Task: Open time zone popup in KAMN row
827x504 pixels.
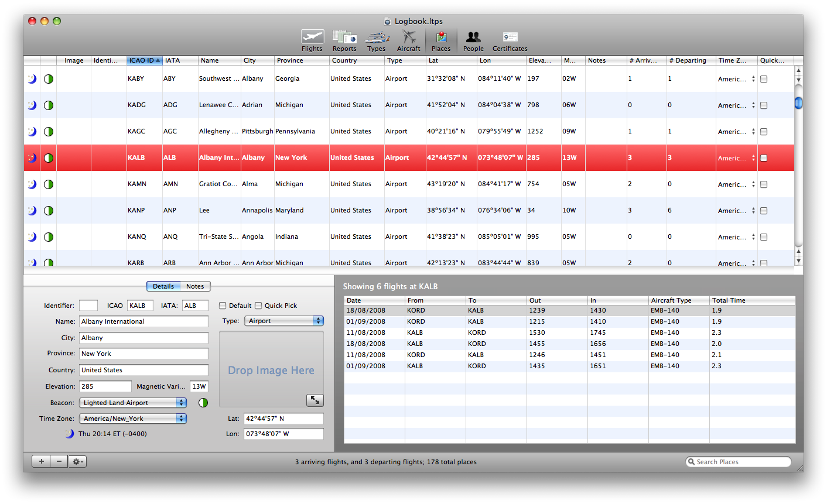Action: (x=736, y=184)
